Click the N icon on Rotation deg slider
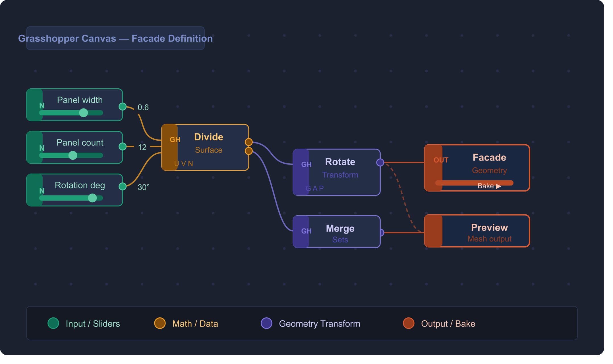Viewport: 613px width, 364px height. click(x=42, y=191)
